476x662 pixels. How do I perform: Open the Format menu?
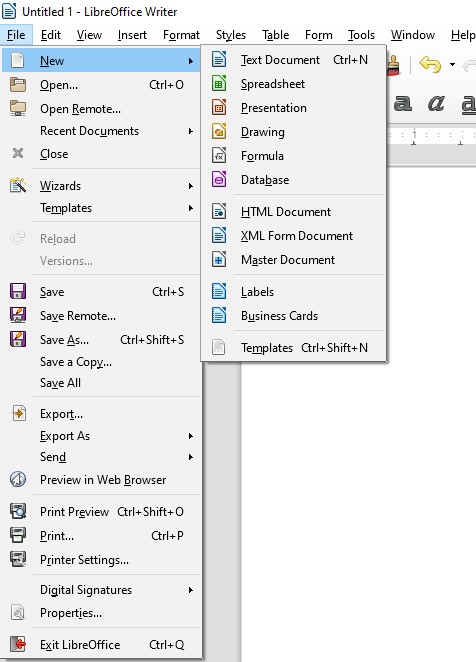[x=181, y=35]
